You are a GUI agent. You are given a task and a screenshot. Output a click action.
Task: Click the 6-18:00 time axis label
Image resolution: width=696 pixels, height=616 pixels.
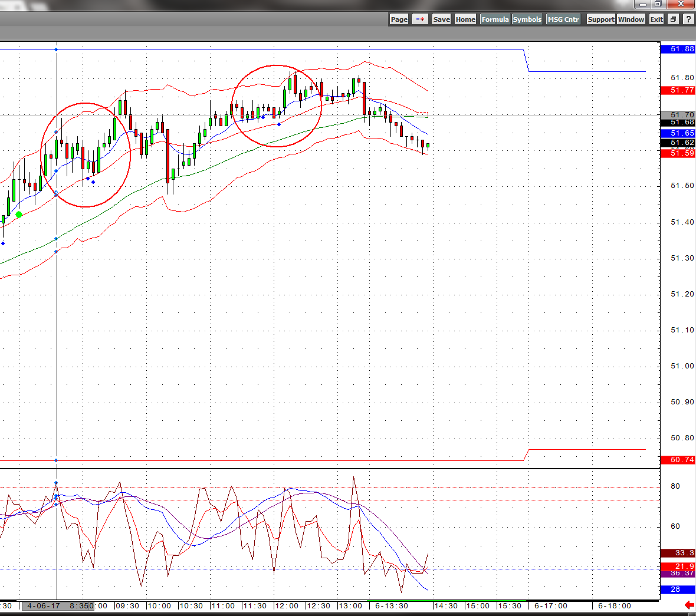[x=615, y=606]
